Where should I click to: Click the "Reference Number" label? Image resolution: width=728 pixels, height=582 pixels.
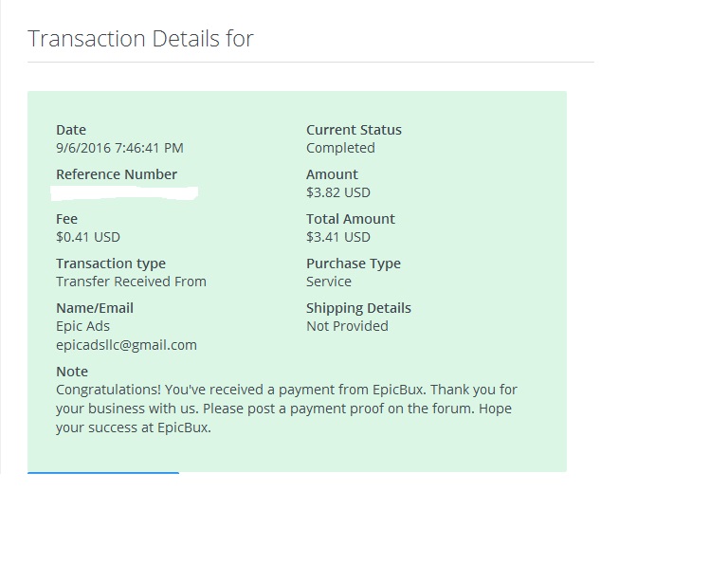pyautogui.click(x=117, y=174)
